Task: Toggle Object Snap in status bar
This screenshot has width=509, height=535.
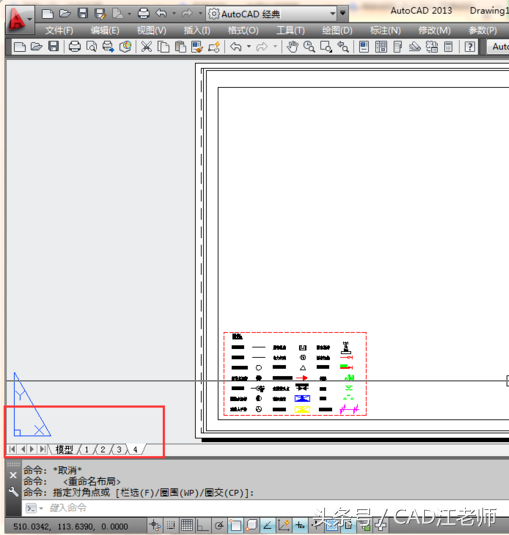Action: point(235,525)
